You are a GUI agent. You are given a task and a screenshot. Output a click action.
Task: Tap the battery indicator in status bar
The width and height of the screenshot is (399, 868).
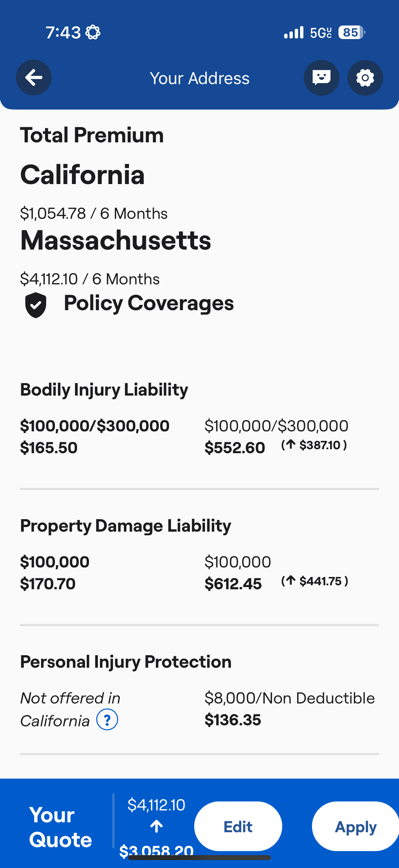pos(352,33)
